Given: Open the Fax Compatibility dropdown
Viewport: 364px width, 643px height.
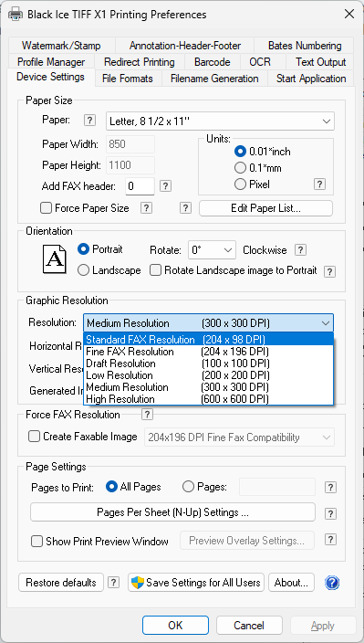Looking at the screenshot, I should tap(240, 437).
